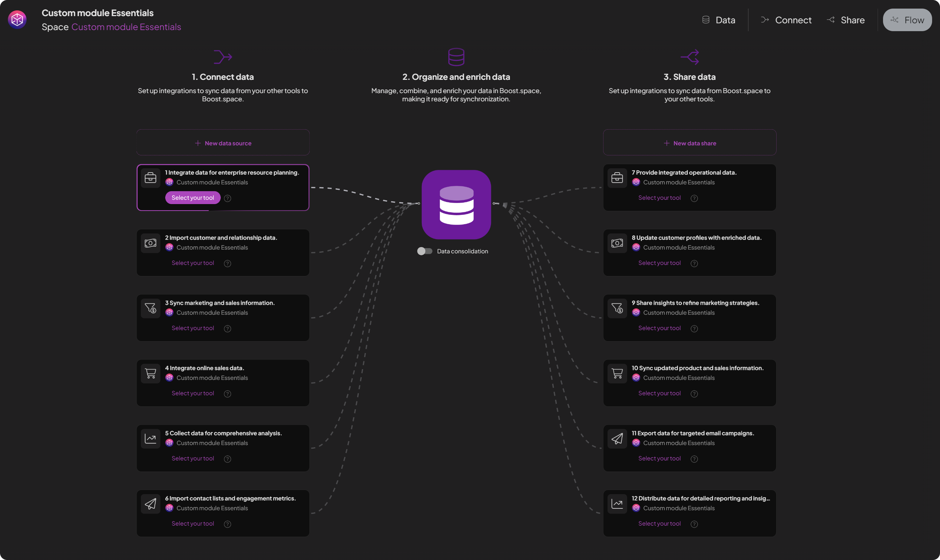Click the shopping cart icon on card 4
940x560 pixels.
click(x=150, y=373)
